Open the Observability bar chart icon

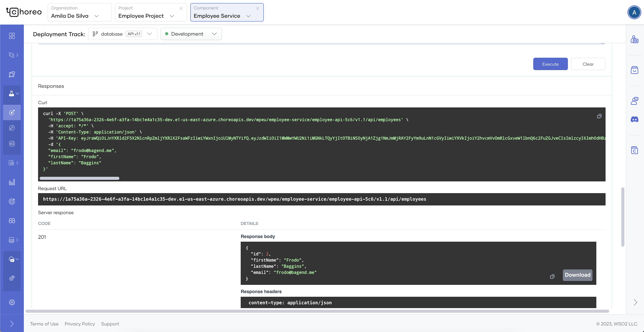click(12, 182)
